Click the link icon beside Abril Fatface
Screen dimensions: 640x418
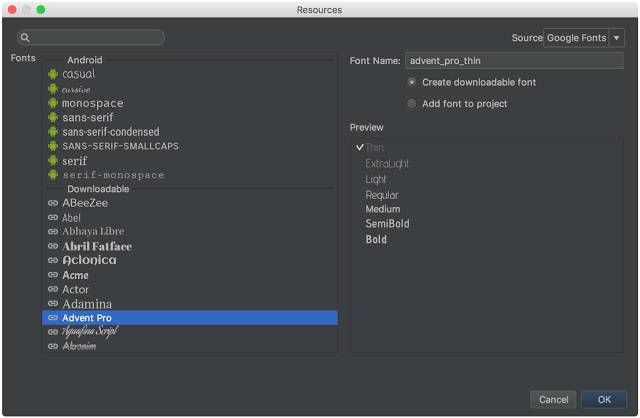[53, 246]
